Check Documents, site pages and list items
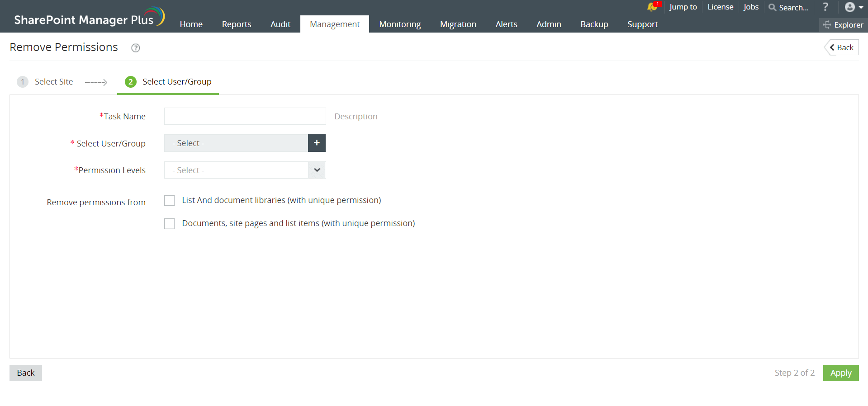The height and width of the screenshot is (406, 868). (x=170, y=223)
